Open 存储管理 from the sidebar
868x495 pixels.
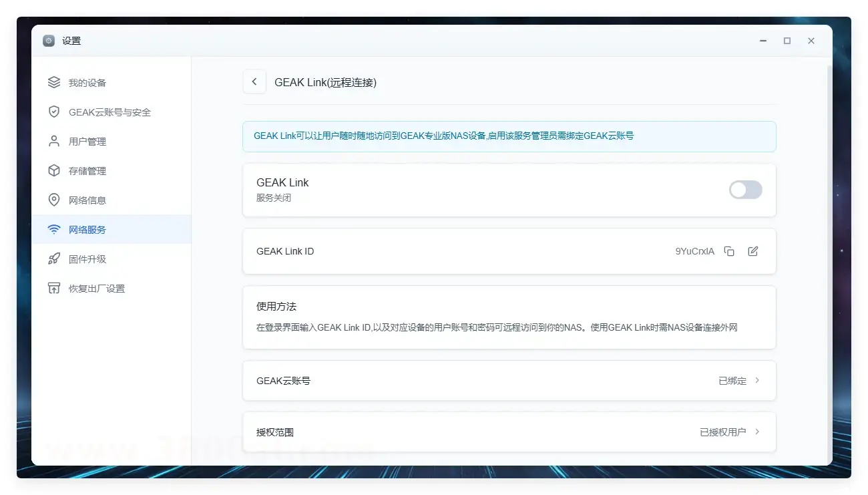point(83,170)
